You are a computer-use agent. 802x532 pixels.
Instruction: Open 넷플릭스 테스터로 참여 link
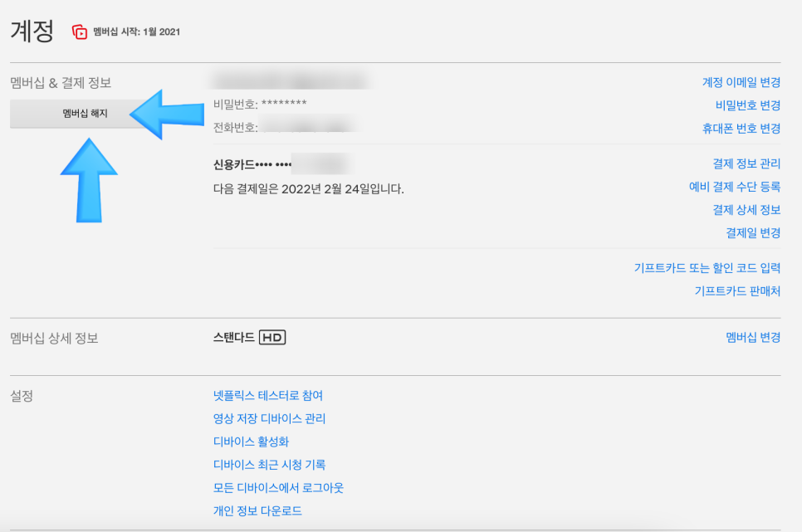pos(268,395)
